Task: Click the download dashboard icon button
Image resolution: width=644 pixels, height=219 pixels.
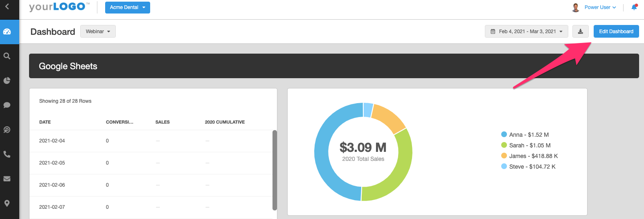Action: (x=580, y=32)
